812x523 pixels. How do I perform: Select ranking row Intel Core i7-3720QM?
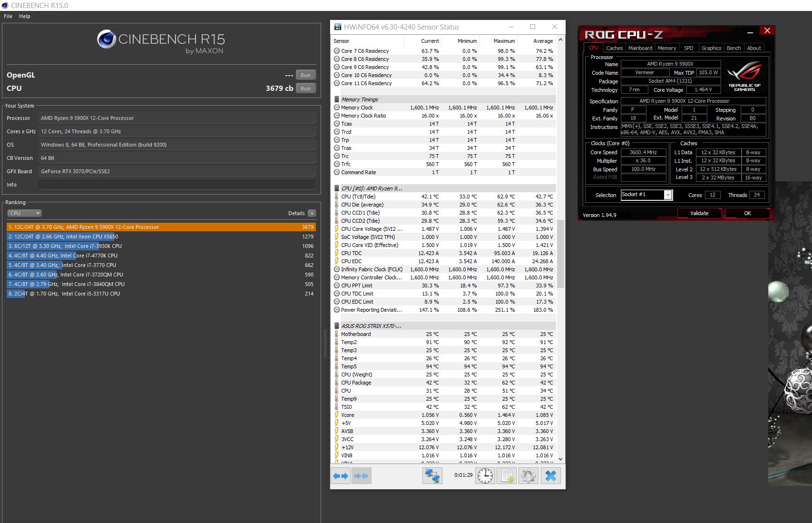tap(161, 275)
